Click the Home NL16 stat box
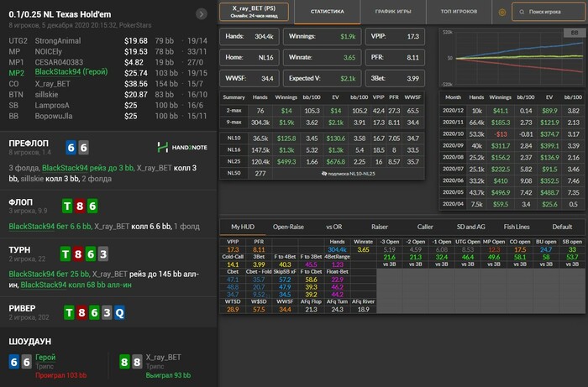Image resolution: width=588 pixels, height=387 pixels. point(249,57)
